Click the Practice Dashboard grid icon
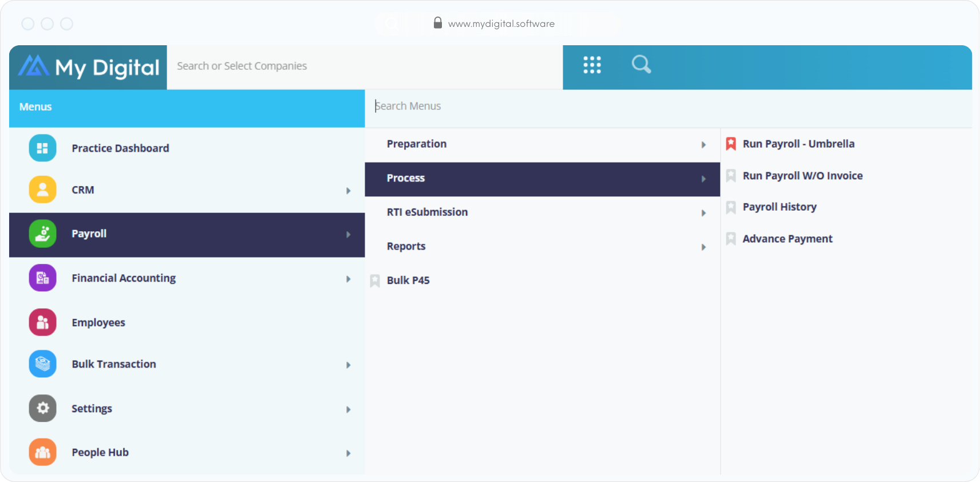The width and height of the screenshot is (980, 482). 42,148
